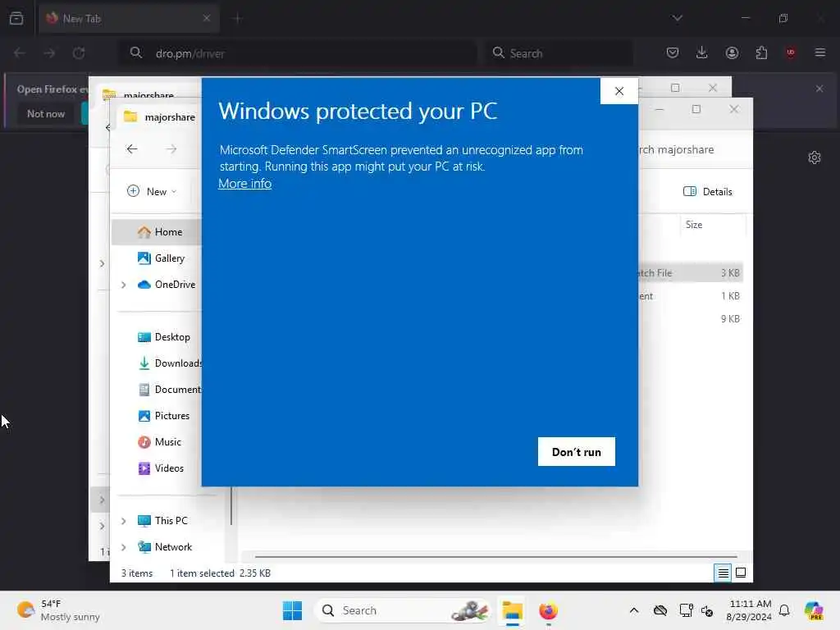Reload the Firefox page
The image size is (840, 630).
pyautogui.click(x=79, y=53)
